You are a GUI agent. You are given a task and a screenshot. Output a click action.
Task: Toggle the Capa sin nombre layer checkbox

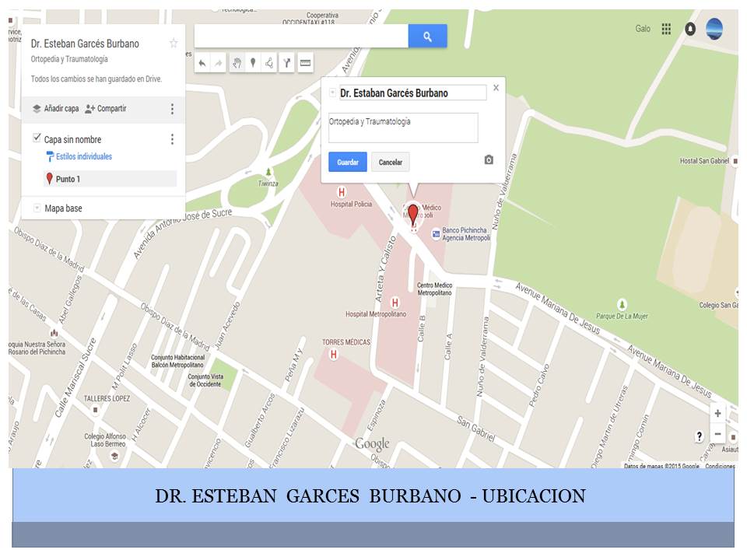(35, 138)
